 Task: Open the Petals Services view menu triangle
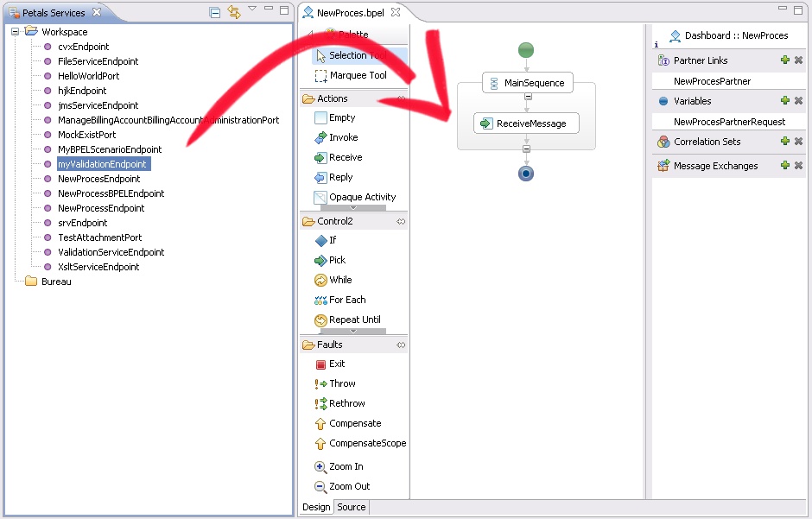coord(252,9)
